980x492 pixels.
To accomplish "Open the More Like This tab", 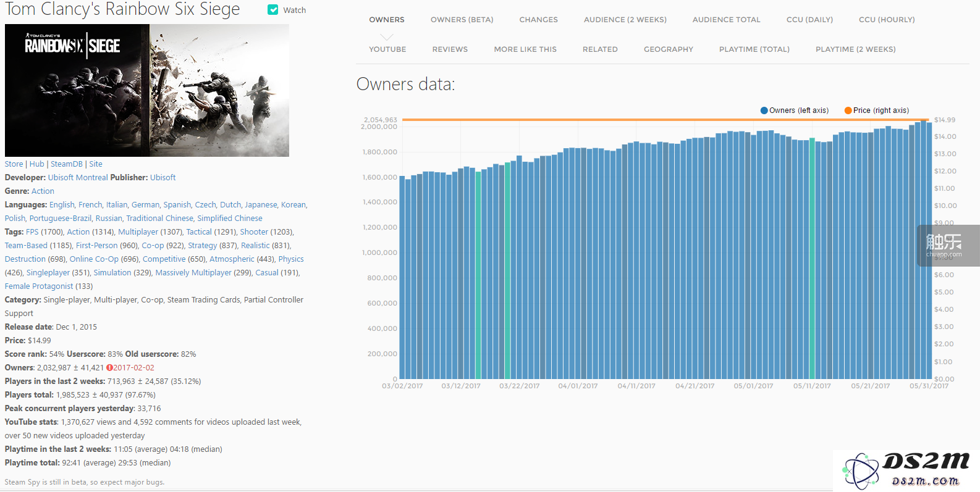I will (525, 49).
